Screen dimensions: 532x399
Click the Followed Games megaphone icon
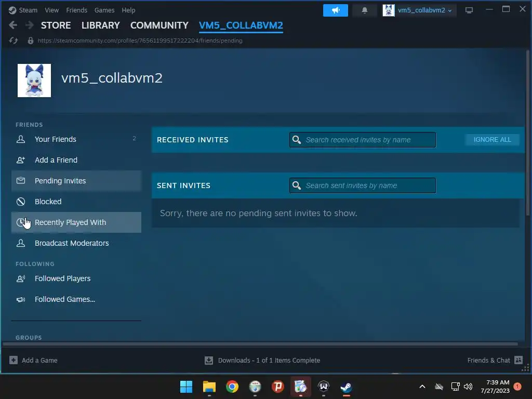(x=21, y=299)
